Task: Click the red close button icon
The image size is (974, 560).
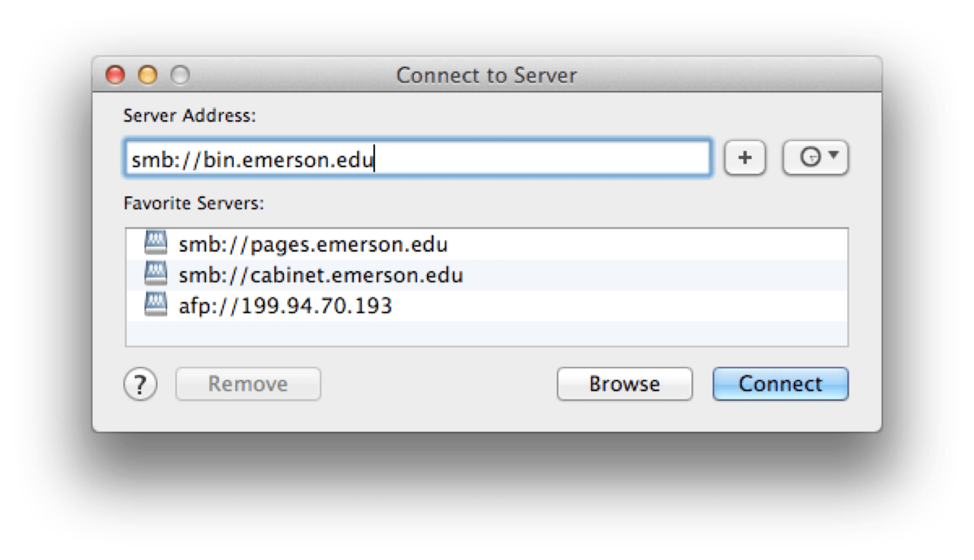Action: [x=115, y=75]
